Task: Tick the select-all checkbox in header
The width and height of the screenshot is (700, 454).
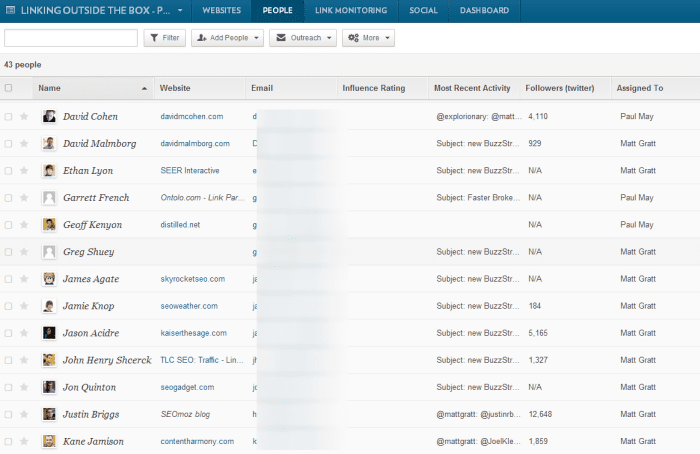Action: point(8,88)
